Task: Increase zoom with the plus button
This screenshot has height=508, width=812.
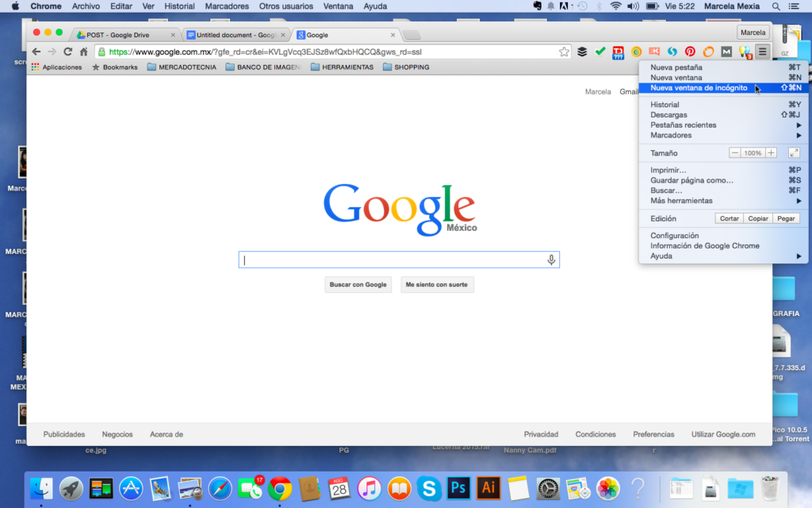Action: [x=771, y=153]
